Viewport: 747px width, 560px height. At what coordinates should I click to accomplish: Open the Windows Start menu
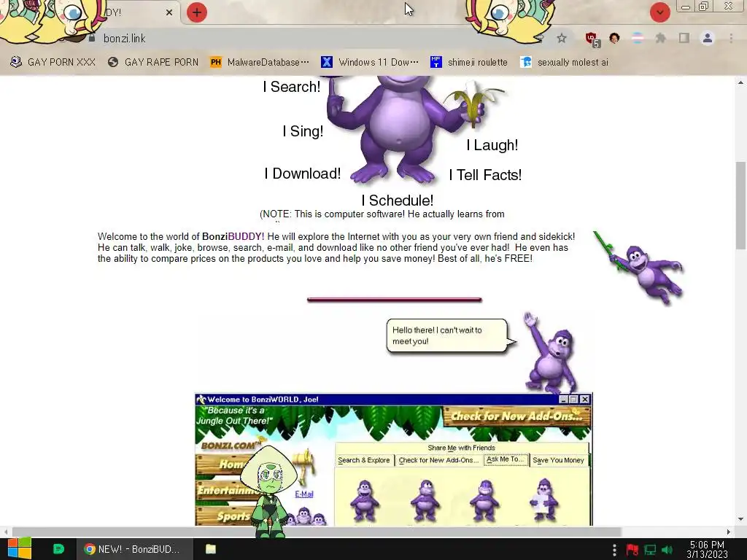20,549
